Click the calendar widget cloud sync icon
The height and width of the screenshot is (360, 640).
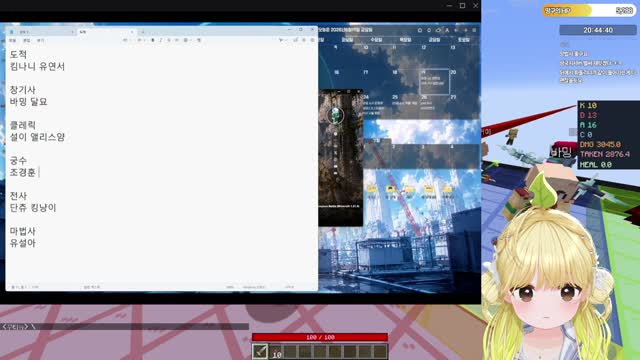point(438,30)
